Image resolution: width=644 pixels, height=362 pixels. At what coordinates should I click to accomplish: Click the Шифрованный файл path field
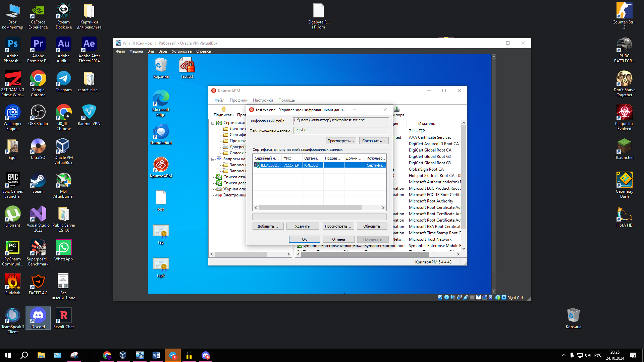pos(341,120)
